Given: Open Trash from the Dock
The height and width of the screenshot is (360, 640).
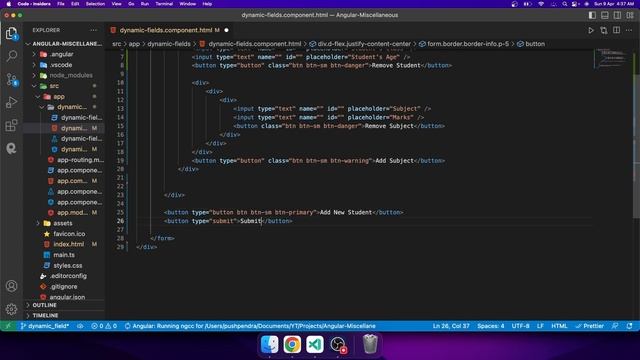Looking at the screenshot, I should pos(370,344).
